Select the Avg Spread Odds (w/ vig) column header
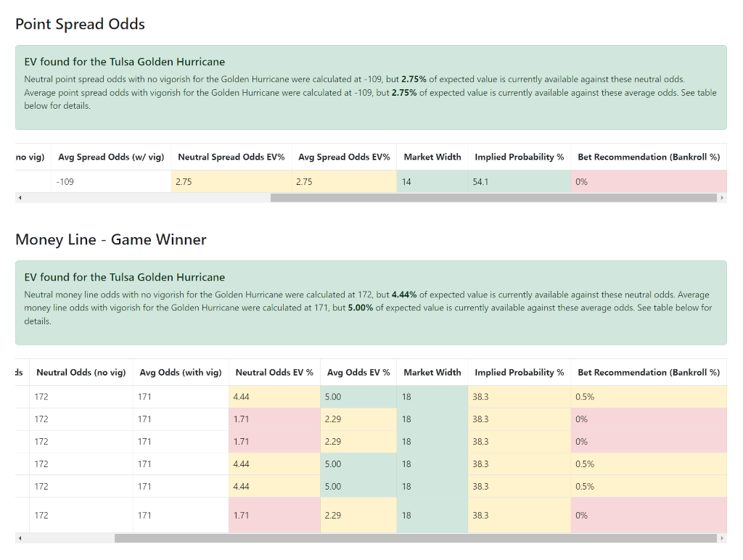The height and width of the screenshot is (560, 743). [110, 157]
